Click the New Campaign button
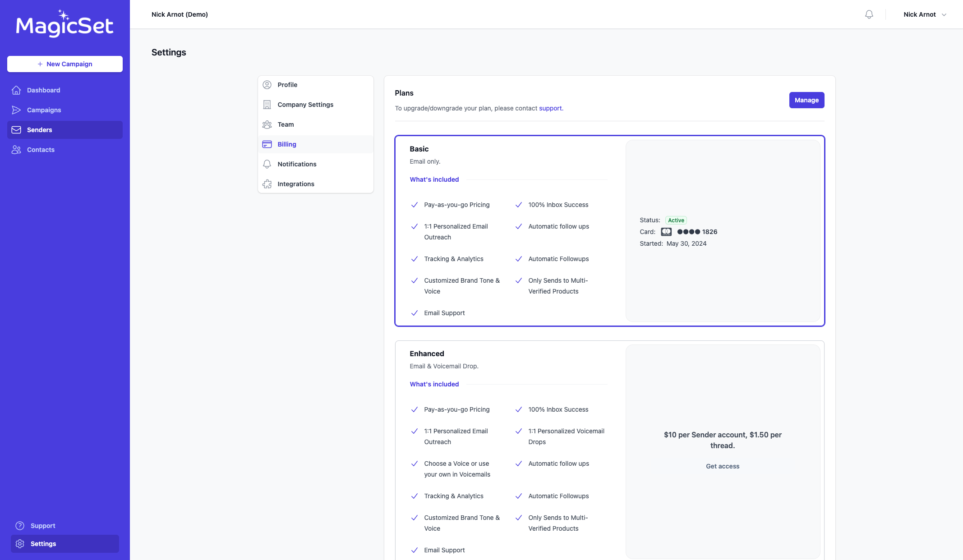The height and width of the screenshot is (560, 963). coord(65,64)
